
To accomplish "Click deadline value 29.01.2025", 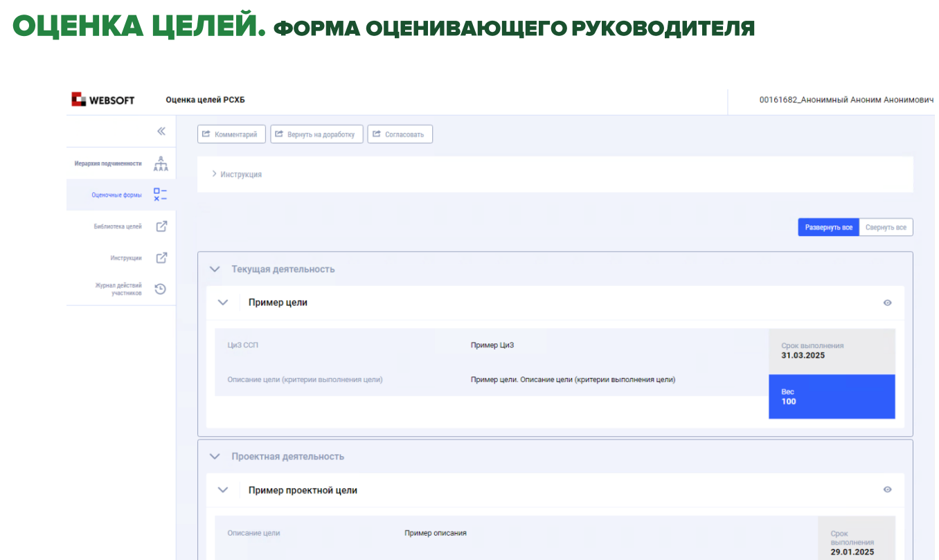I will click(x=852, y=552).
